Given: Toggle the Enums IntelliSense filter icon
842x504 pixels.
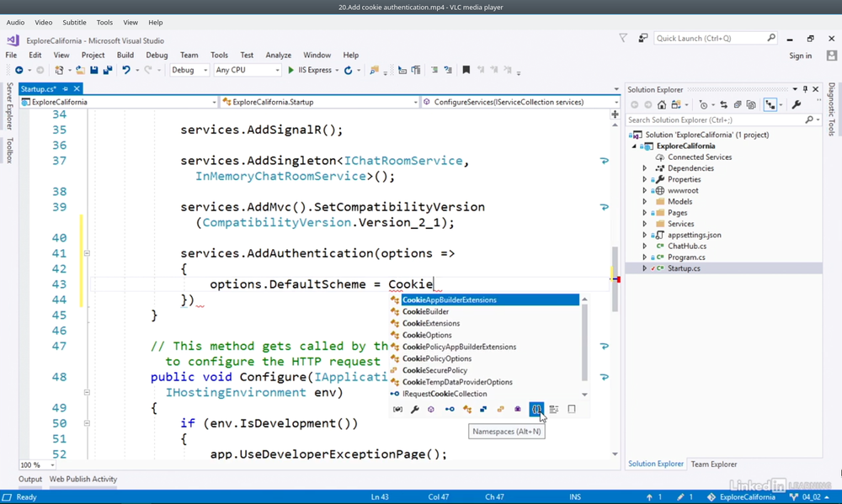Looking at the screenshot, I should tap(500, 409).
